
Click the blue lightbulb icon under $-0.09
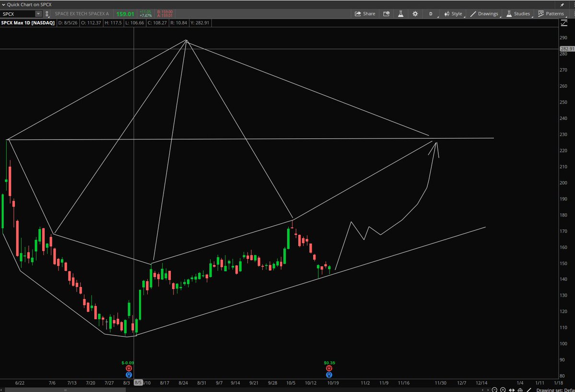pos(129,375)
